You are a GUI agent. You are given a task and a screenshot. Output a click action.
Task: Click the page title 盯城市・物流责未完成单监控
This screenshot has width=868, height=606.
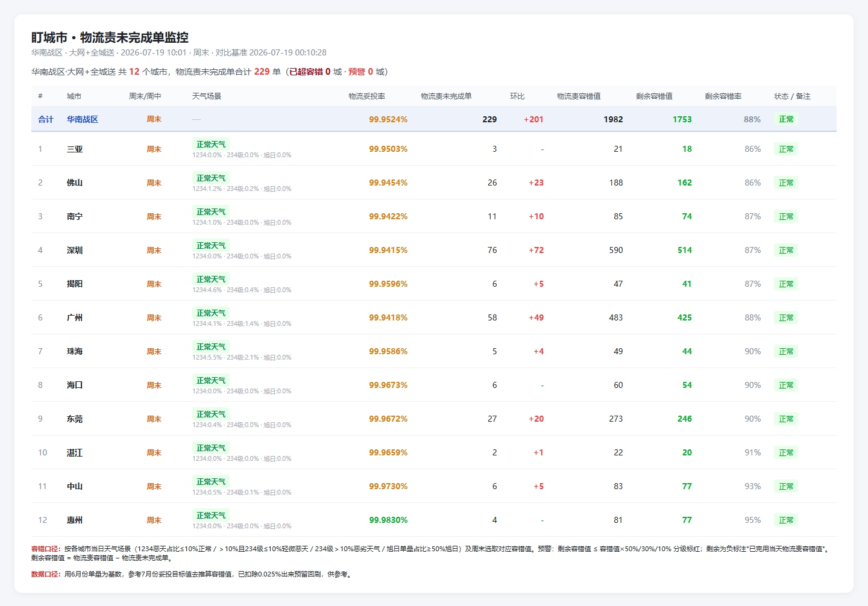coord(110,37)
